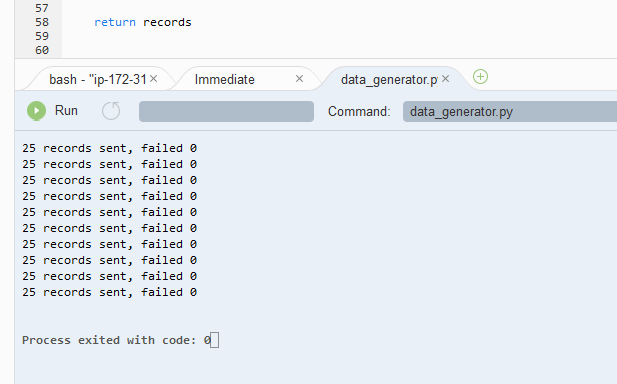Screen dimensions: 617x384
Task: Switch to the Immediate tab
Action: click(225, 79)
